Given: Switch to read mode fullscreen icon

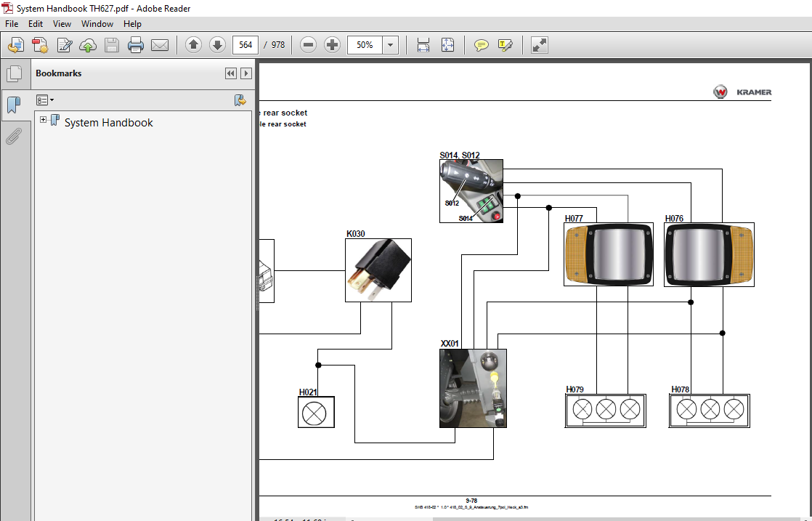Looking at the screenshot, I should coord(539,45).
